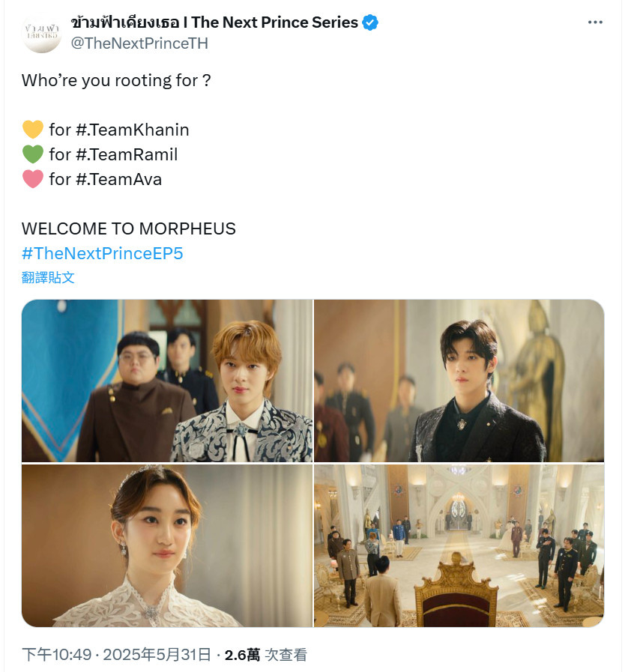Click the 2.6萬 view count

pyautogui.click(x=242, y=655)
